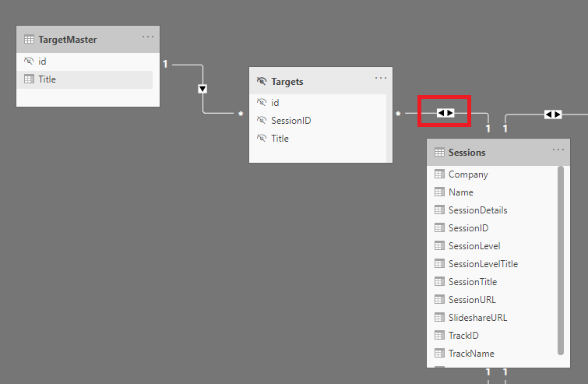
Task: Select the SessionLevelTitle field in Sessions
Action: [x=492, y=264]
